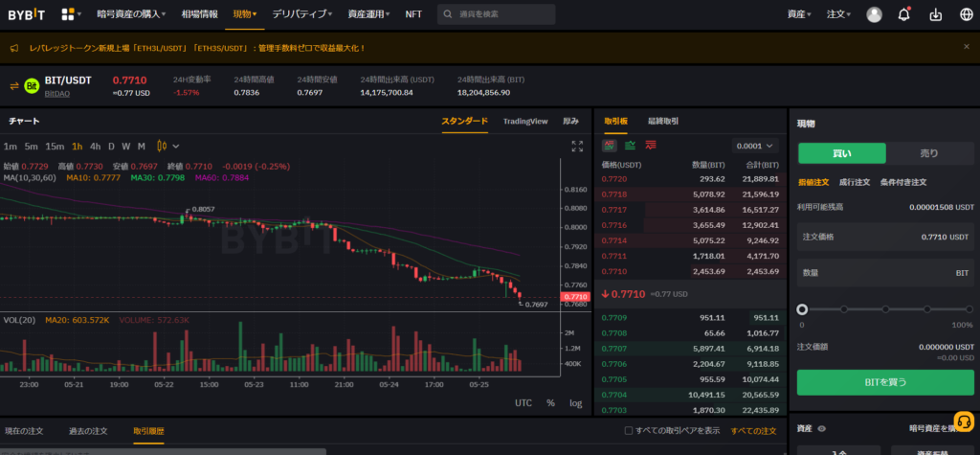Show buy orders only view

click(630, 146)
